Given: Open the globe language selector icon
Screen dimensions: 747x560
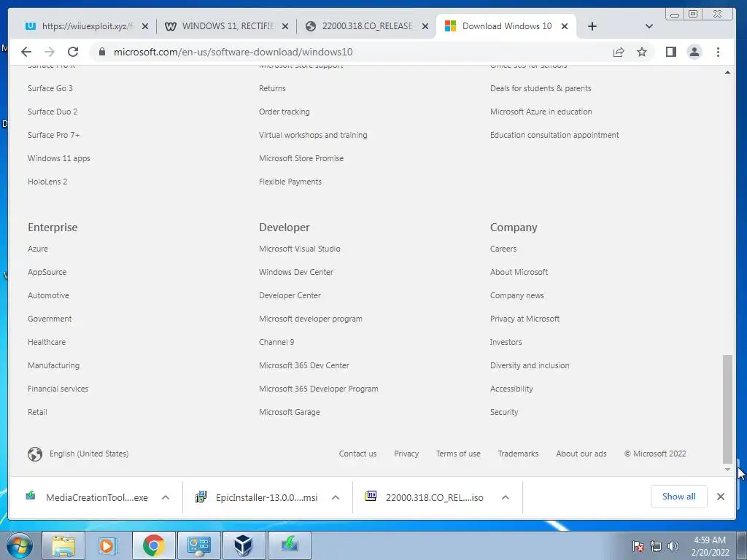Looking at the screenshot, I should click(35, 454).
